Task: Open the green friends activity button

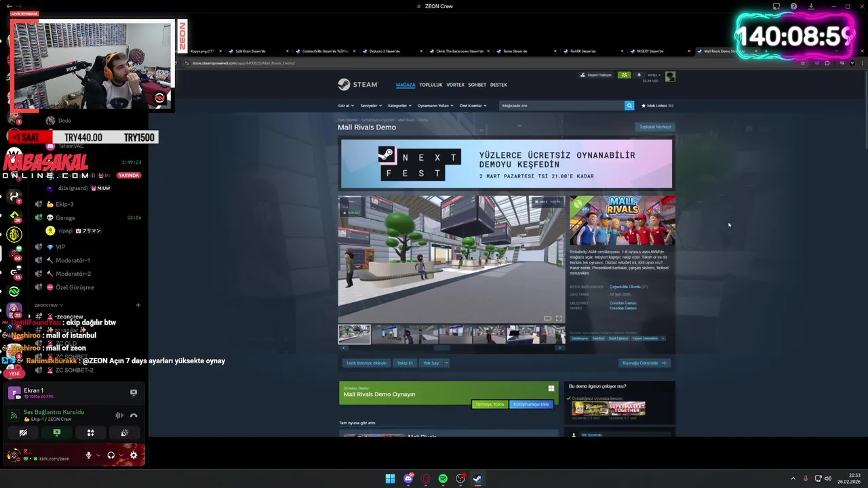Action: point(624,75)
